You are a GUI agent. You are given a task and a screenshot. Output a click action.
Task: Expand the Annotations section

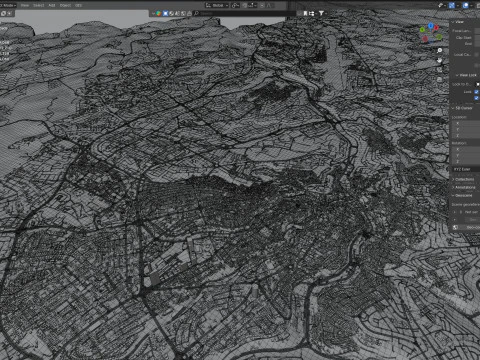464,187
